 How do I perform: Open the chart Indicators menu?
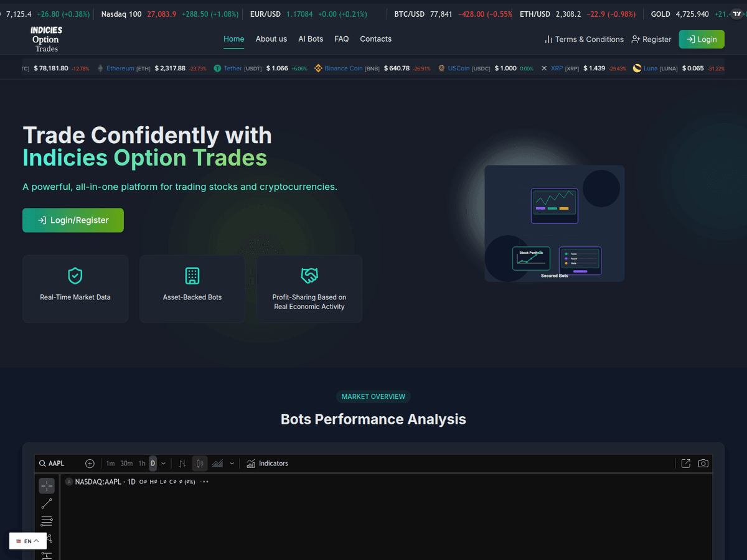267,464
